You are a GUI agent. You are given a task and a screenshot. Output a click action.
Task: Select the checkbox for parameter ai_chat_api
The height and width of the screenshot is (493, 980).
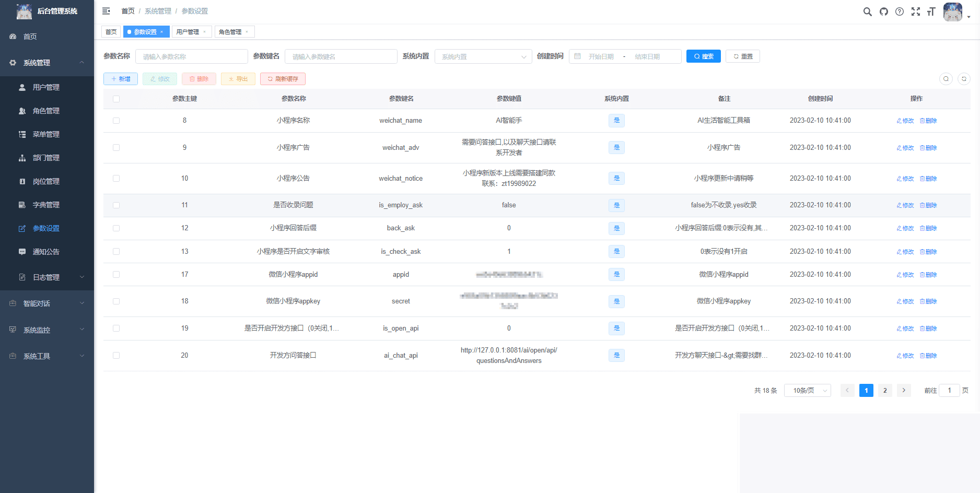pos(116,355)
